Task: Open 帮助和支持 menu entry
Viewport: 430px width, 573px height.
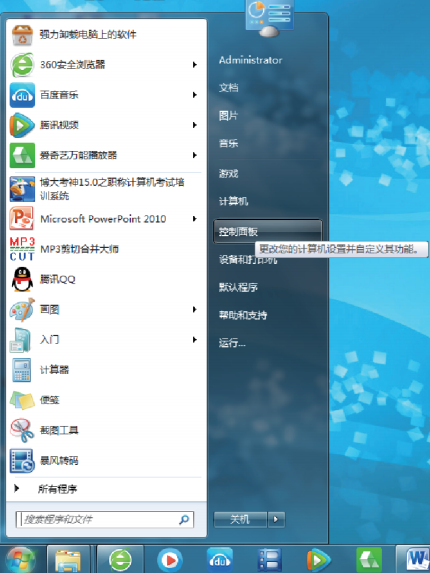Action: pos(243,315)
